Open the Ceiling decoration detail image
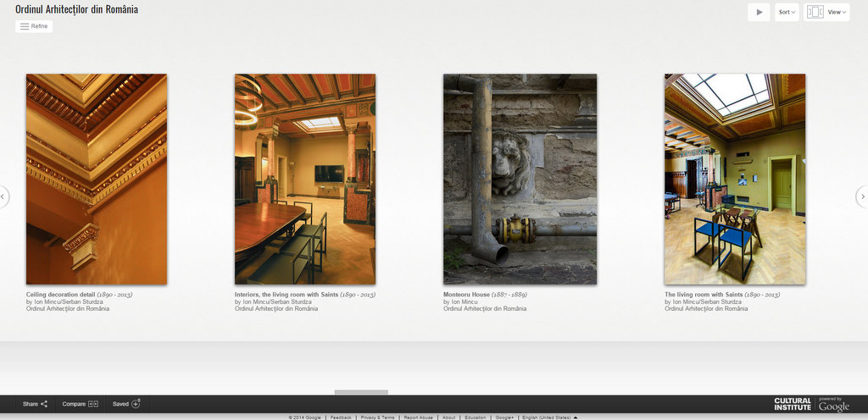This screenshot has height=420, width=868. pos(97,179)
